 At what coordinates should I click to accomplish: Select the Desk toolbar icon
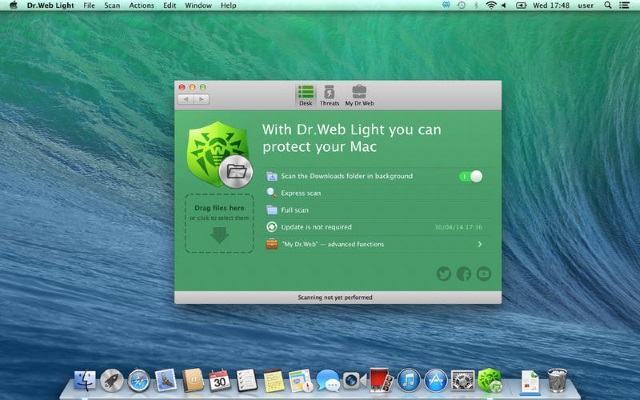point(305,95)
